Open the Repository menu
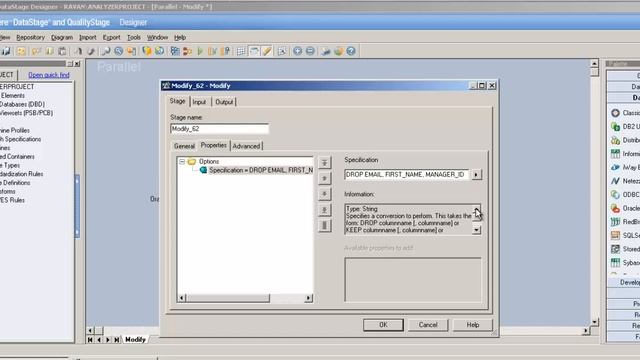This screenshot has height=360, width=640. click(31, 38)
